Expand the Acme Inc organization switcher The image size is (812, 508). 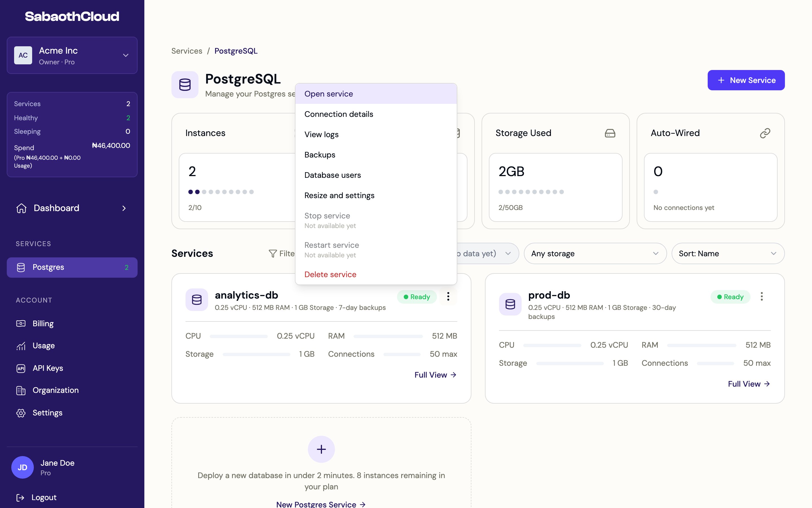(x=72, y=55)
